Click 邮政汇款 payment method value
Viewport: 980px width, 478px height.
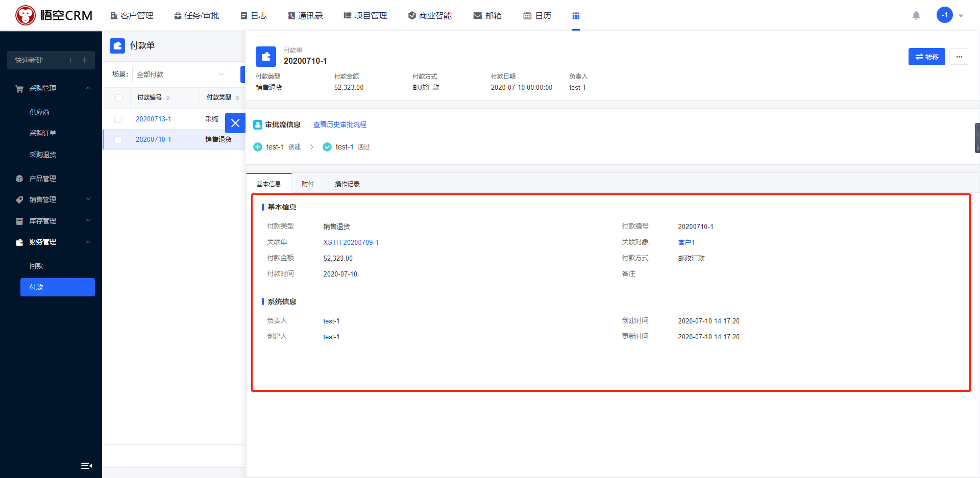tap(691, 258)
